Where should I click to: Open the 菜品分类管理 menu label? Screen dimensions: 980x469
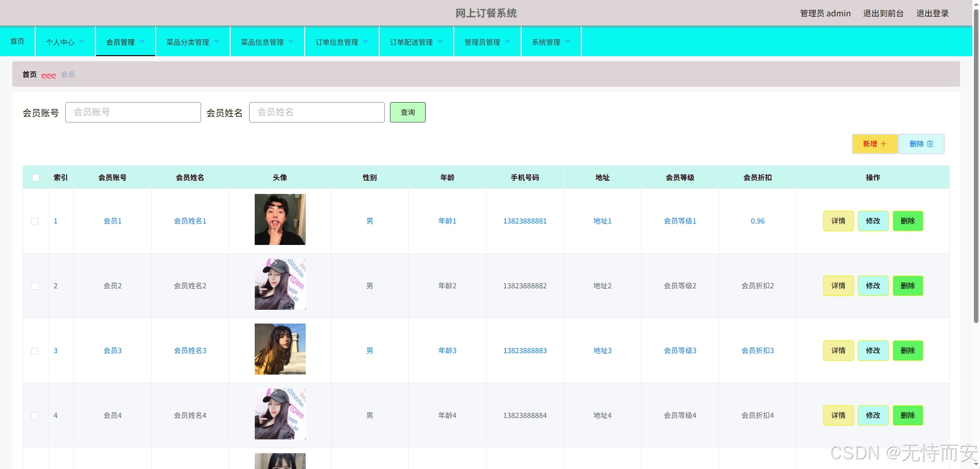[x=188, y=42]
